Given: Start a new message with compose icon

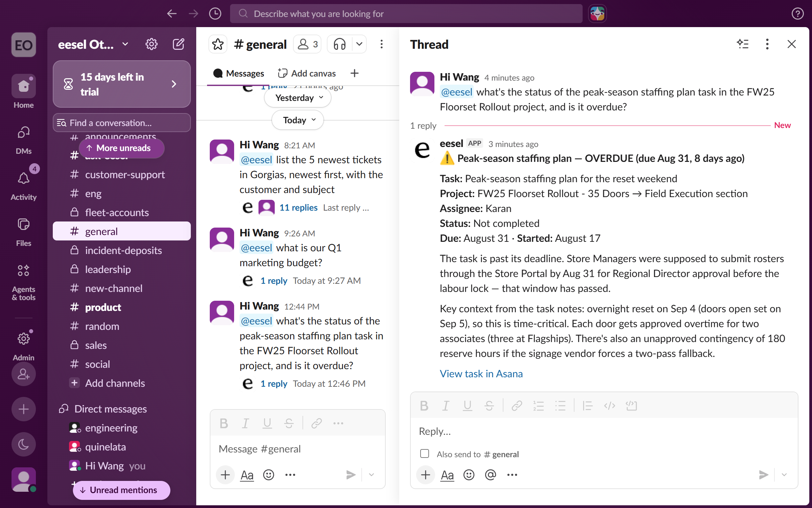Looking at the screenshot, I should [x=178, y=44].
